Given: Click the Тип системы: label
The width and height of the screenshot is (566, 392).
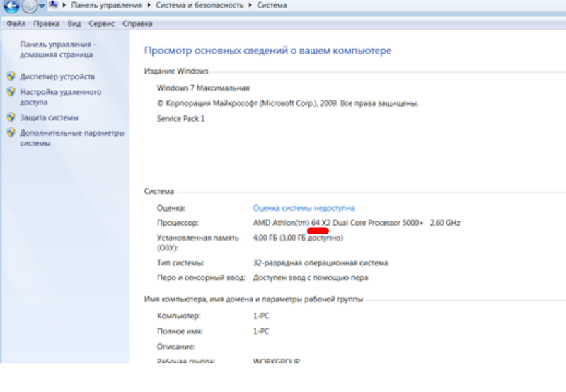Looking at the screenshot, I should [180, 263].
